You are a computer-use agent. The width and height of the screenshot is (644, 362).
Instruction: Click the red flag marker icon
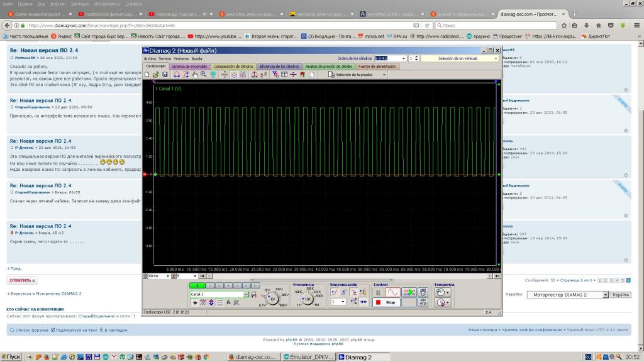pyautogui.click(x=303, y=74)
